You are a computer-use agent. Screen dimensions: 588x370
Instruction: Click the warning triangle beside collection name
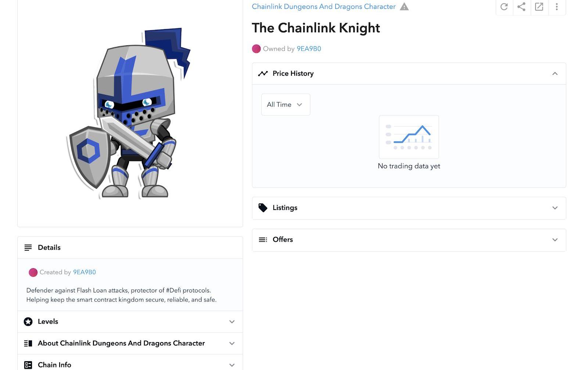(404, 7)
